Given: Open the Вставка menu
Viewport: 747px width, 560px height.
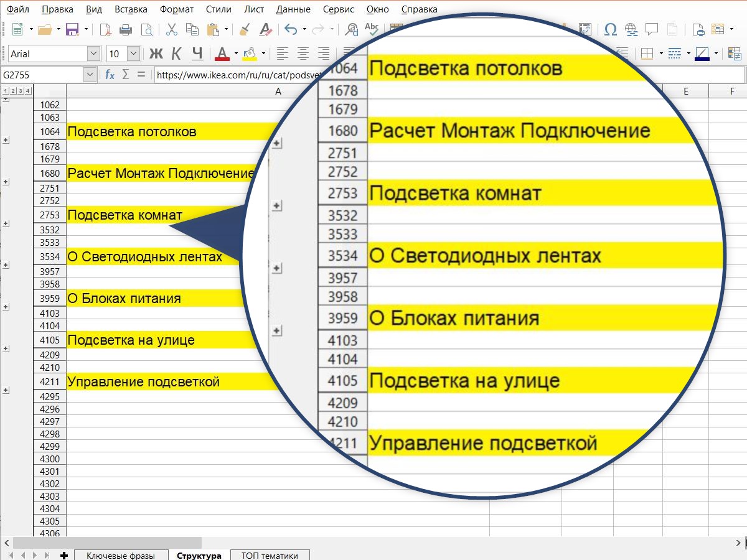Looking at the screenshot, I should coord(131,9).
